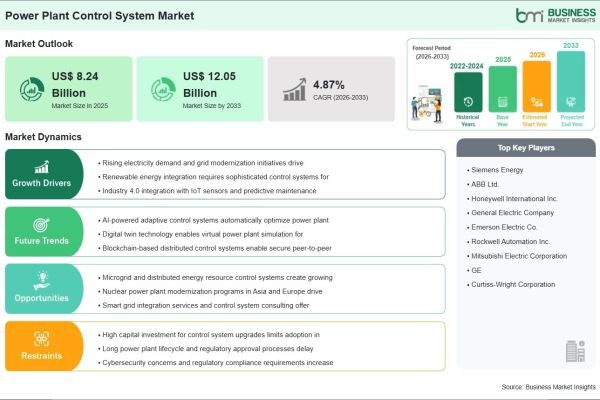600x400 pixels.
Task: Click the orange 2026 estimated start year bar
Action: tap(536, 87)
